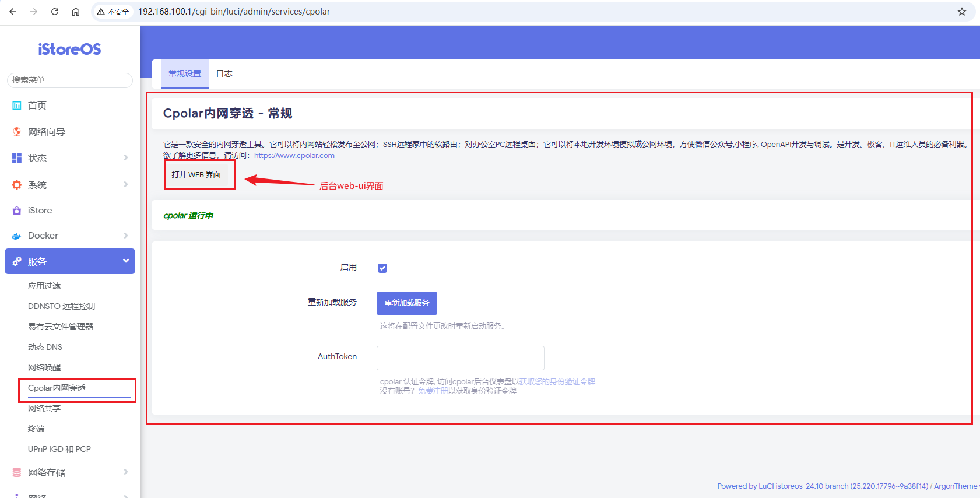This screenshot has height=498, width=980.
Task: Open the https://www.cpolar.com link
Action: pyautogui.click(x=294, y=156)
